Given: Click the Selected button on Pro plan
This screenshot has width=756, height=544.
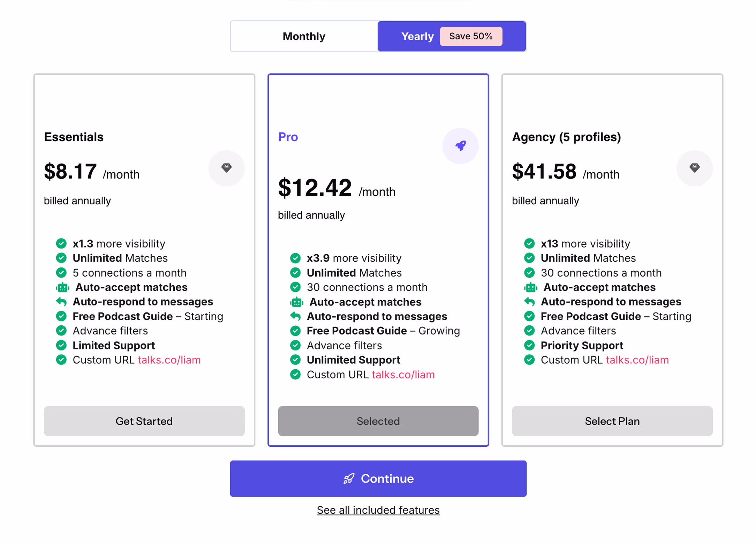Looking at the screenshot, I should [x=378, y=421].
